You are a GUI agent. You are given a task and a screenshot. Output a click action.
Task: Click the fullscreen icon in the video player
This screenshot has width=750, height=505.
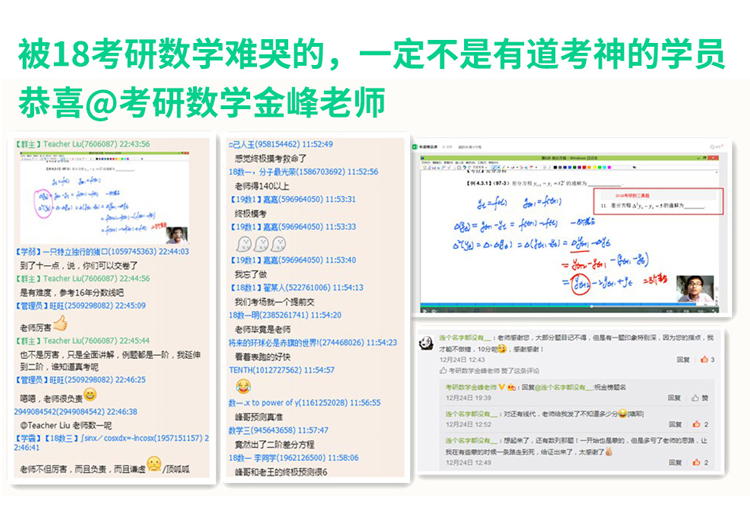click(716, 310)
